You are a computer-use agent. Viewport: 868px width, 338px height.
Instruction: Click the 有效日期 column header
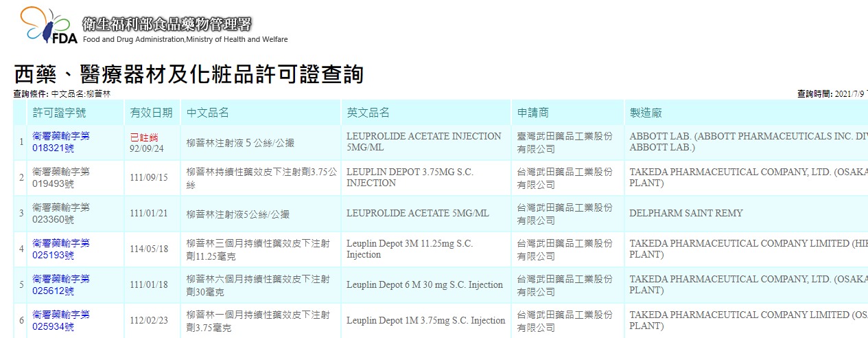[151, 113]
